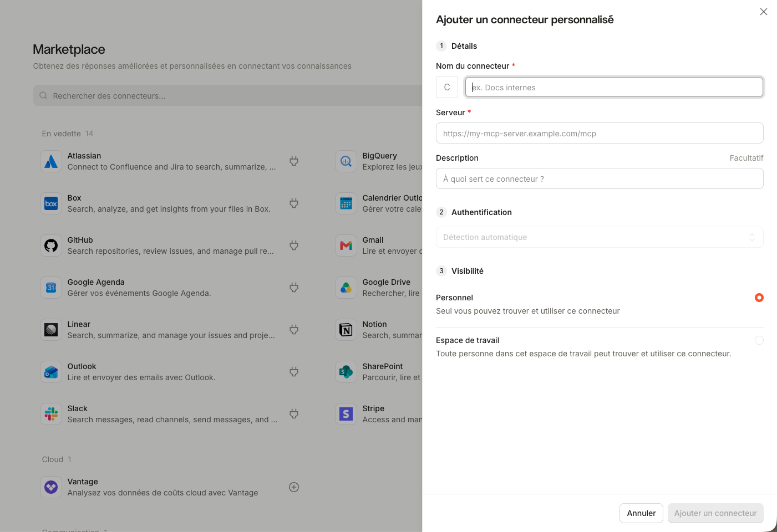Connect Outlook using its plug icon

coord(294,372)
